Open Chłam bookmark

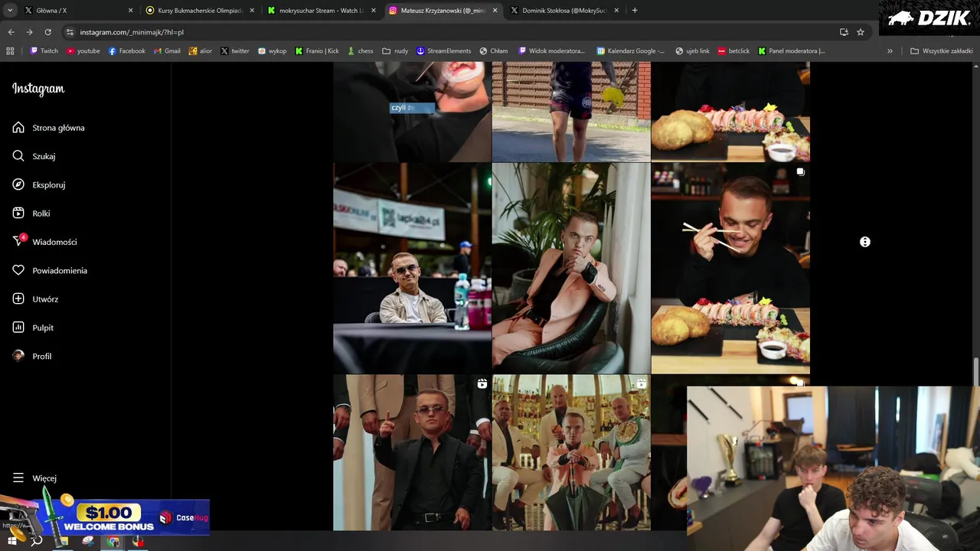[494, 51]
